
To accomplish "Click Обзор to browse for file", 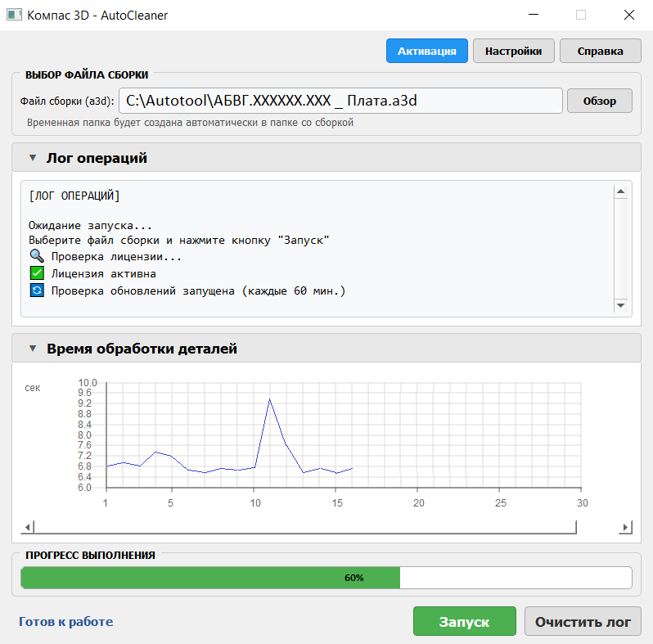I will 600,101.
